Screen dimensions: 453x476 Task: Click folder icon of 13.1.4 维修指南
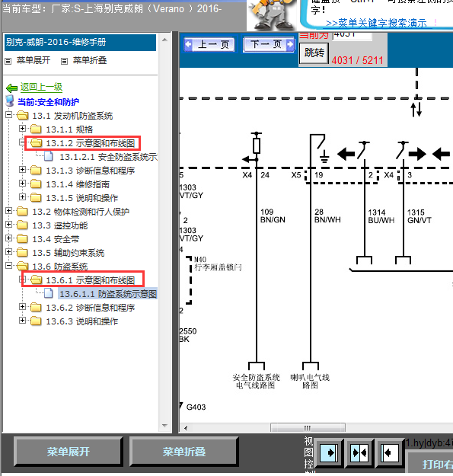[x=36, y=184]
